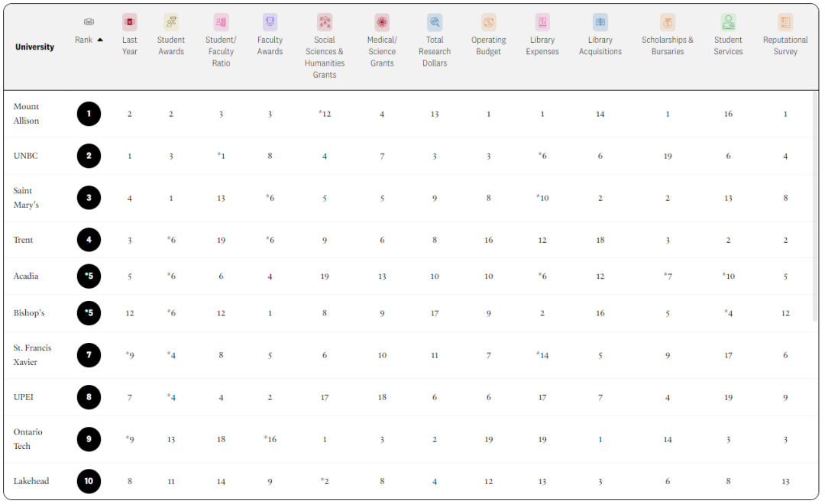Select the rank 9 badge for Ontario Tech

point(89,439)
